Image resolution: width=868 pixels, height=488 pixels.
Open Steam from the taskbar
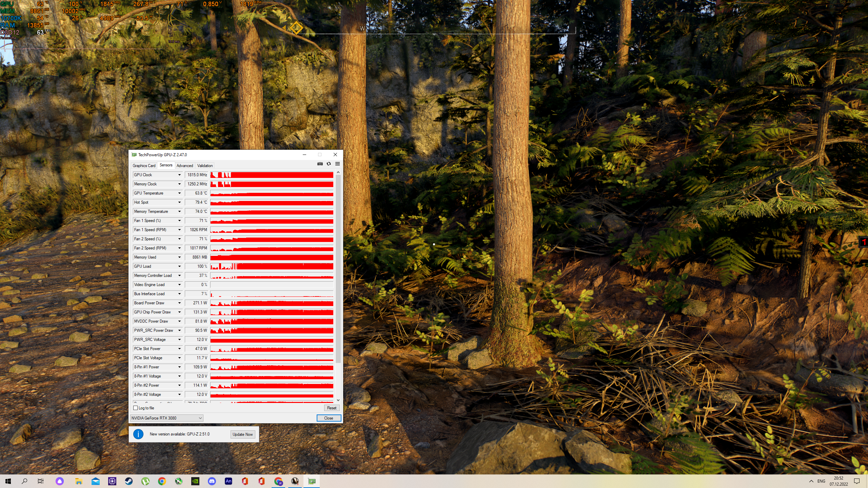[x=129, y=481]
